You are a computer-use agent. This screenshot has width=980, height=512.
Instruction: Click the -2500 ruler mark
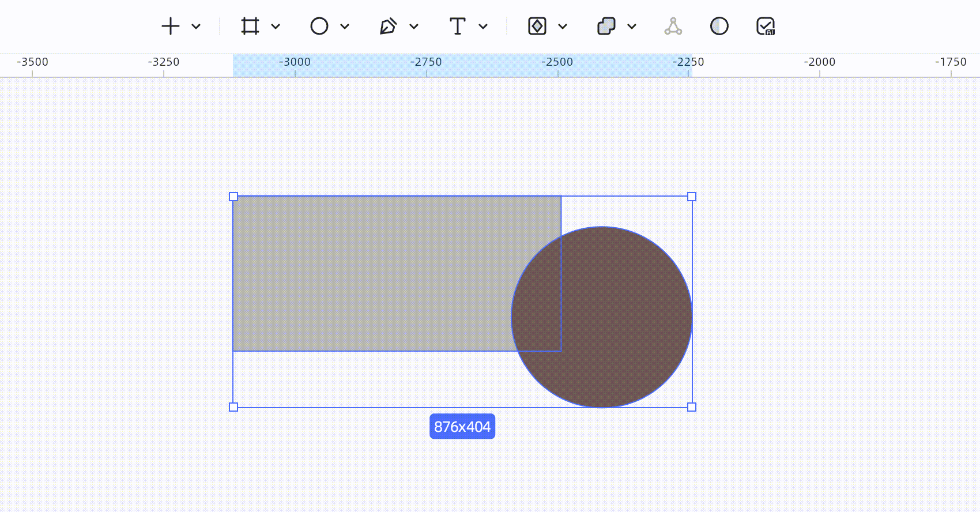click(557, 62)
